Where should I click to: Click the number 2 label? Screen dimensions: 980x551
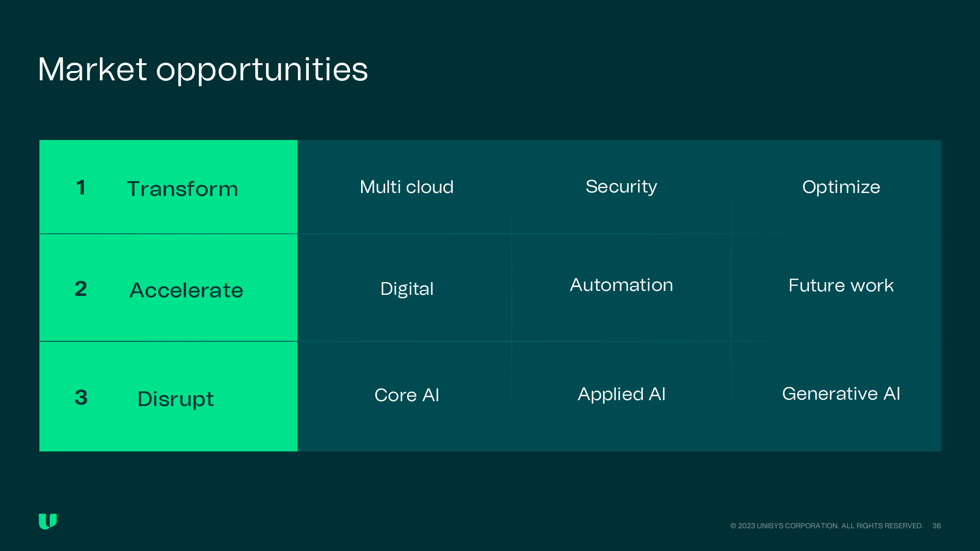click(81, 288)
